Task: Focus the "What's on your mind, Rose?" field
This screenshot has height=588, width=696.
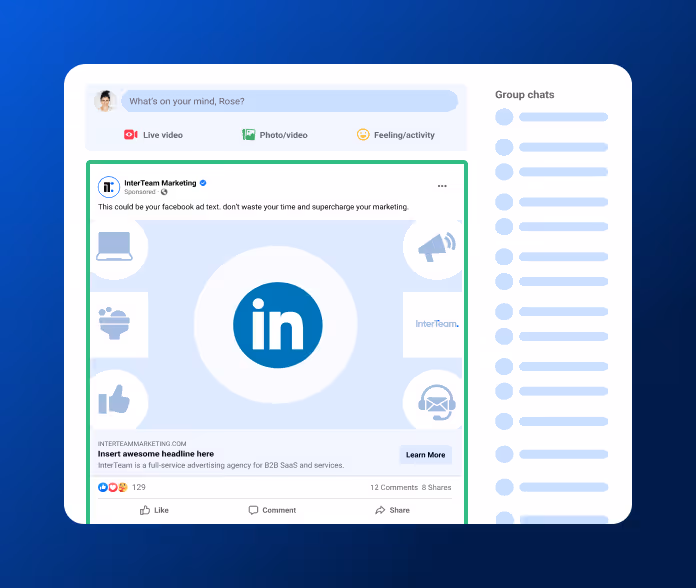Action: click(289, 101)
